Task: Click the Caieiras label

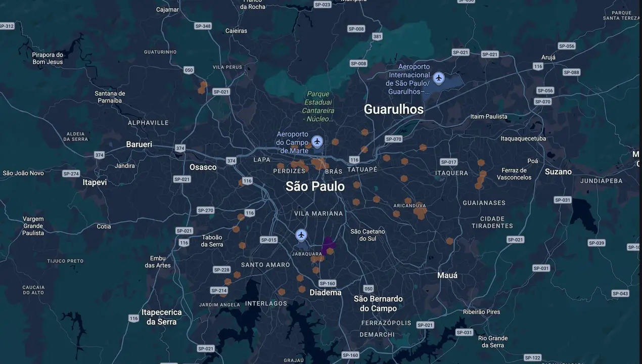Action: point(236,31)
